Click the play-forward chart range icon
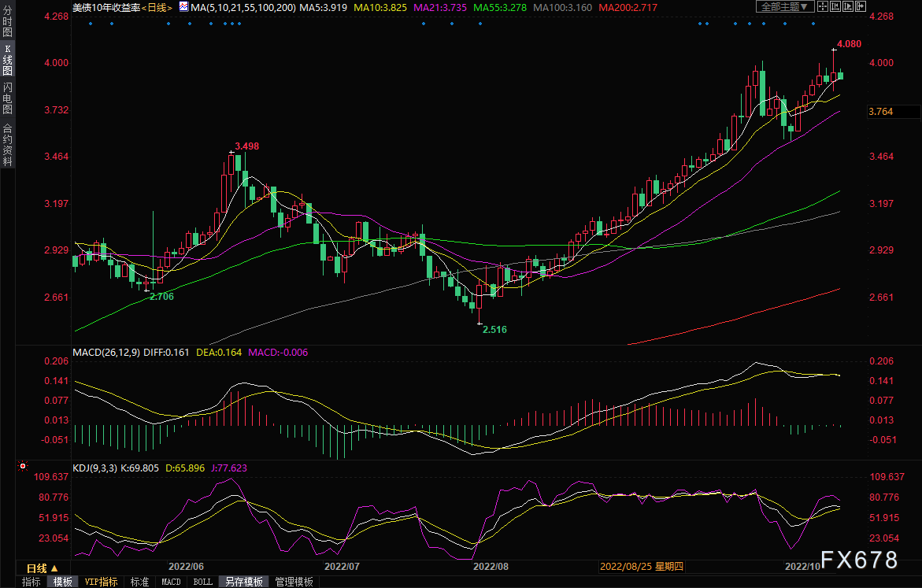The image size is (922, 588). [x=848, y=6]
